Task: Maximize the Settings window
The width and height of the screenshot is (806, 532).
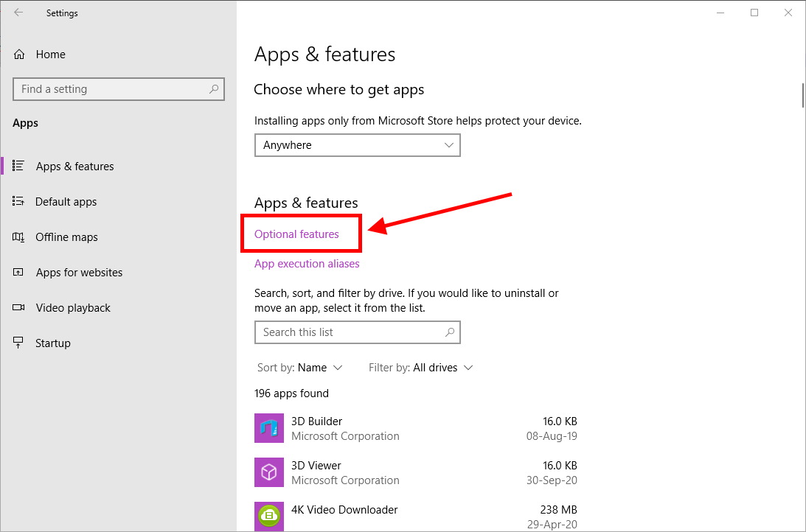Action: (754, 13)
